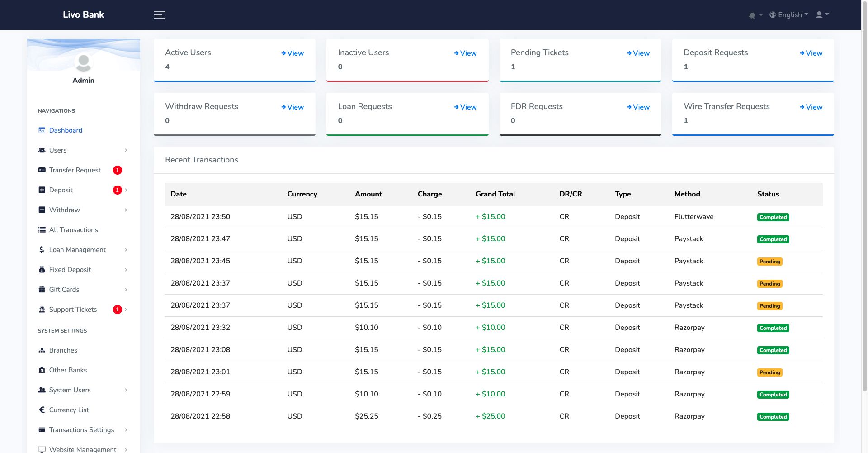Click the All Transactions list icon
Image resolution: width=868 pixels, height=453 pixels.
coord(42,230)
